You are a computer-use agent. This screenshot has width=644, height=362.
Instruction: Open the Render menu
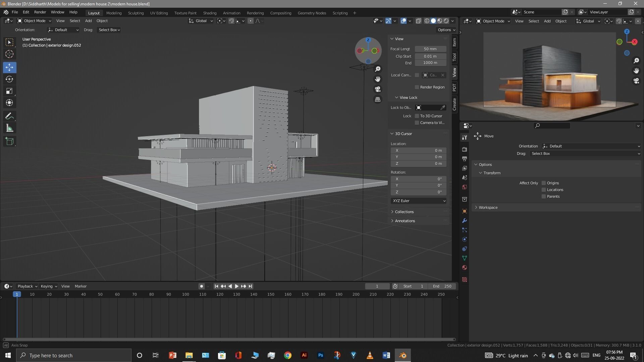40,12
